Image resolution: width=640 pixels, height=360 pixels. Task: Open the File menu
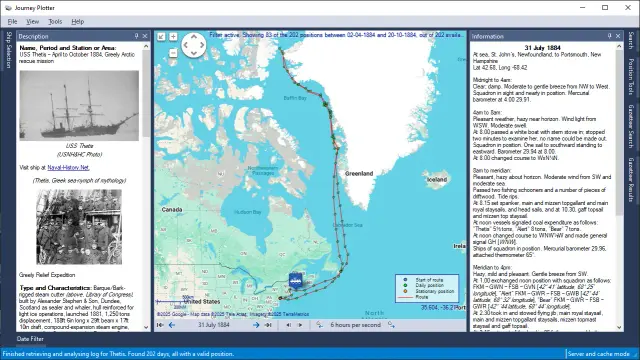(12, 22)
